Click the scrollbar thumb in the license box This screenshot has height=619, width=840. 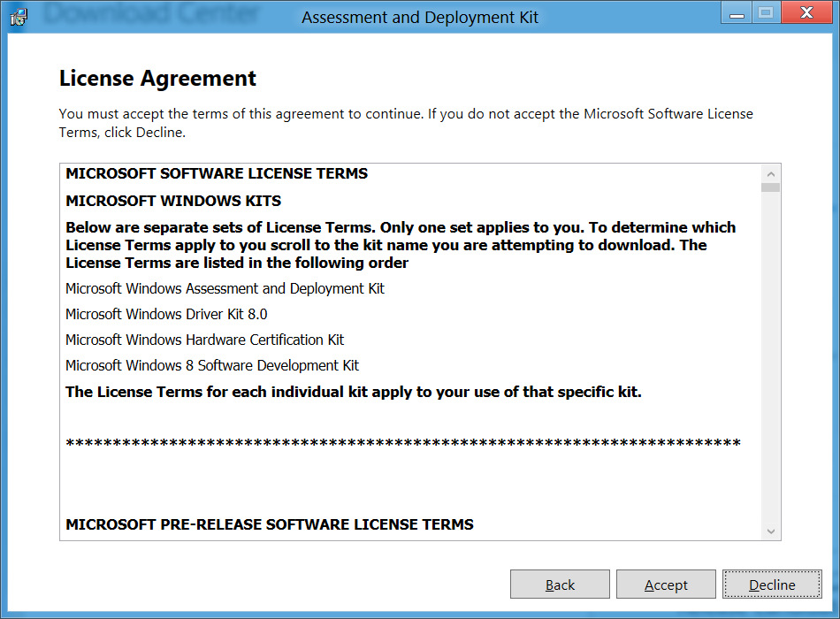click(771, 187)
